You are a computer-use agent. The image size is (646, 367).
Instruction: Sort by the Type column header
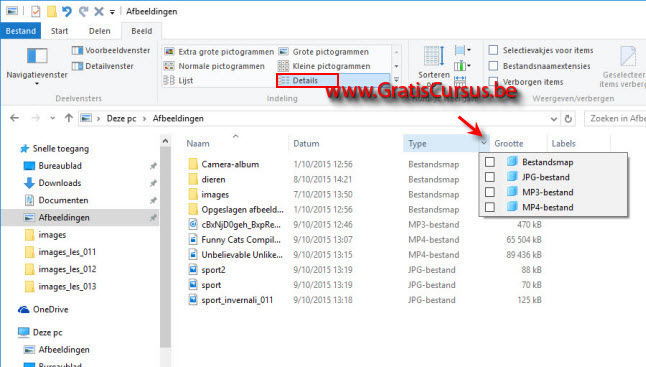pos(417,144)
